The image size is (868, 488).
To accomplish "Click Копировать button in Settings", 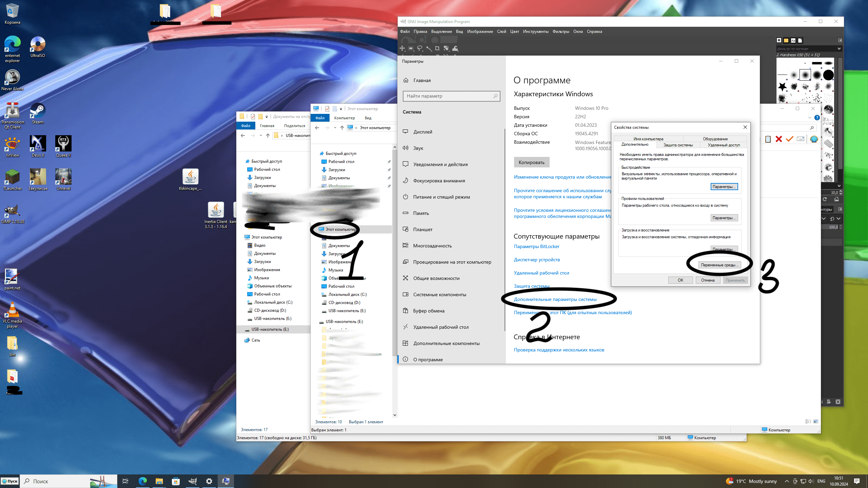I will (532, 162).
